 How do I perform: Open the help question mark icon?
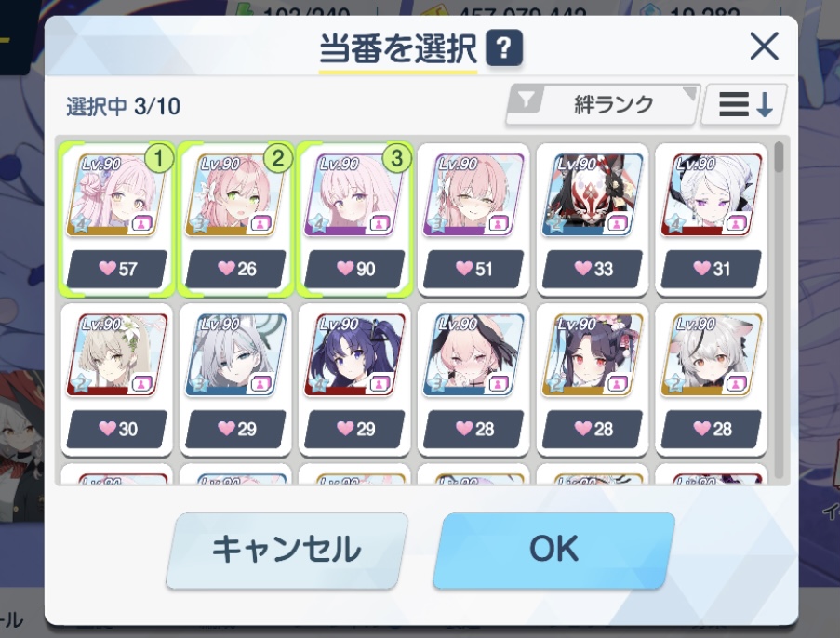[503, 47]
